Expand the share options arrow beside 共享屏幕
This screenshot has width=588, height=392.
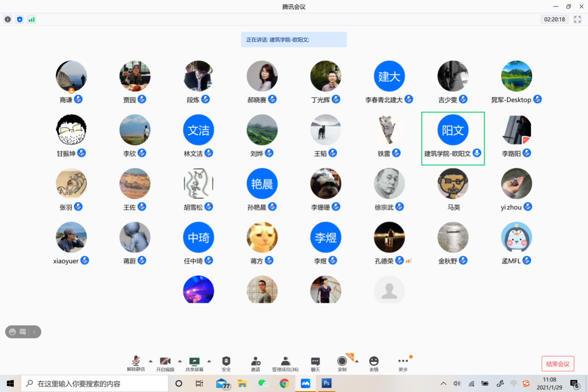(209, 361)
